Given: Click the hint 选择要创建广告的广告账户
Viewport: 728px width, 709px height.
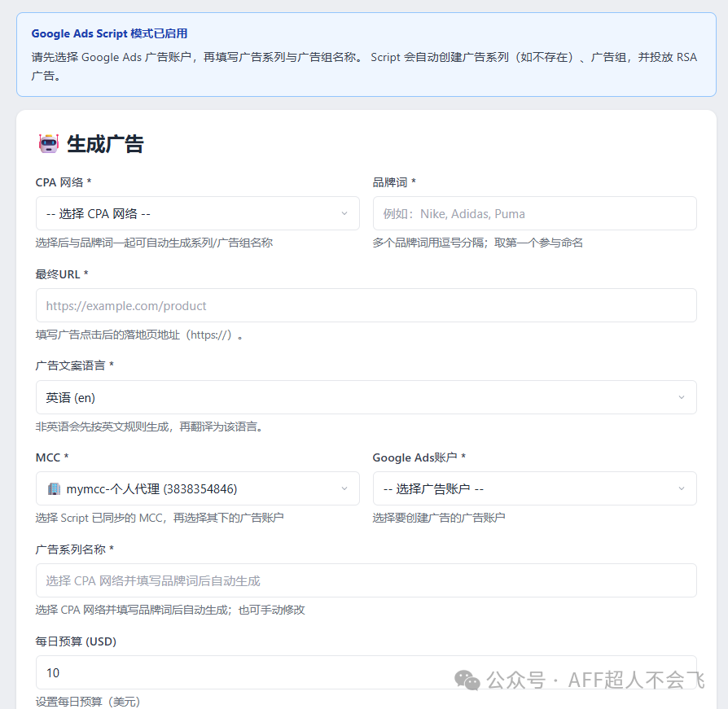Looking at the screenshot, I should click(x=439, y=518).
